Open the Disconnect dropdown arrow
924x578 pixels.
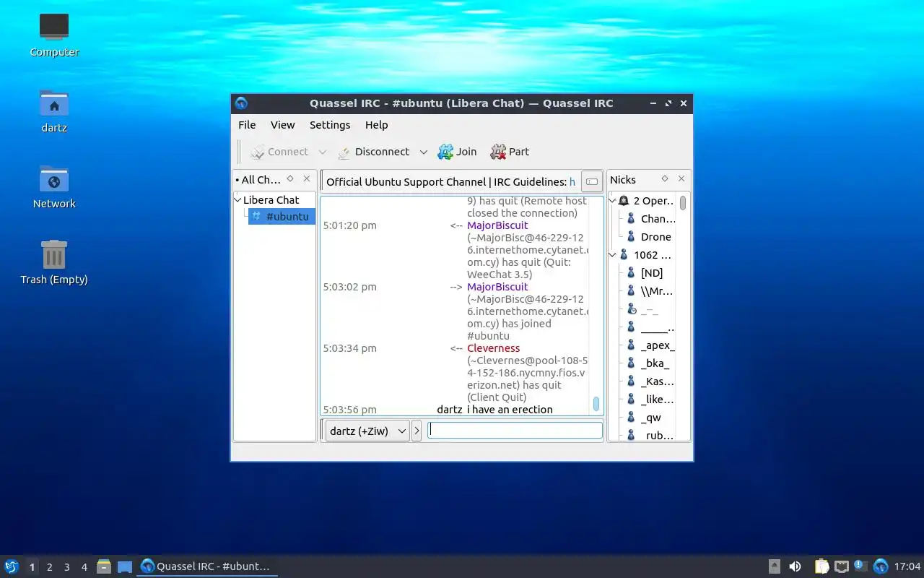tap(424, 152)
